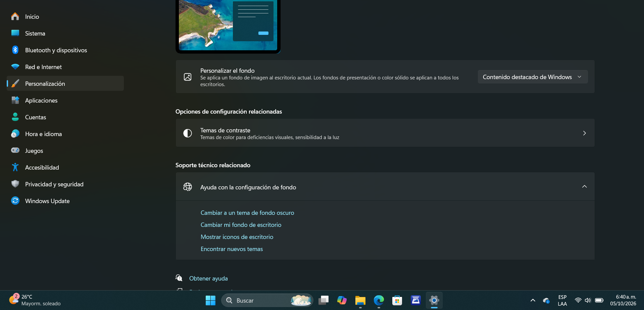Click the Obtener ayuda link
Image resolution: width=644 pixels, height=310 pixels.
pos(208,278)
